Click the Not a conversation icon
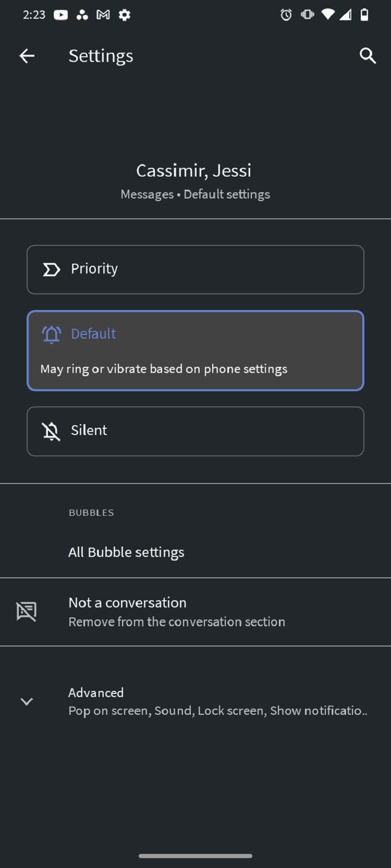This screenshot has width=391, height=868. 27,611
